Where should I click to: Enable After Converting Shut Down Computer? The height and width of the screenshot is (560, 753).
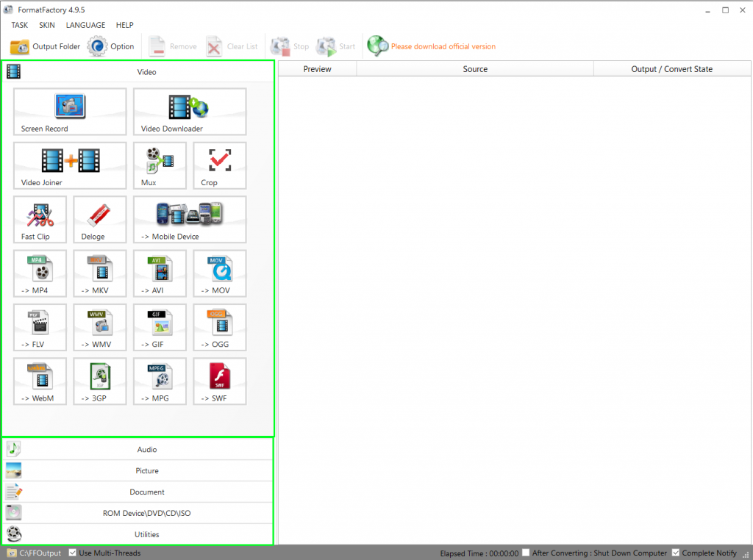[526, 553]
